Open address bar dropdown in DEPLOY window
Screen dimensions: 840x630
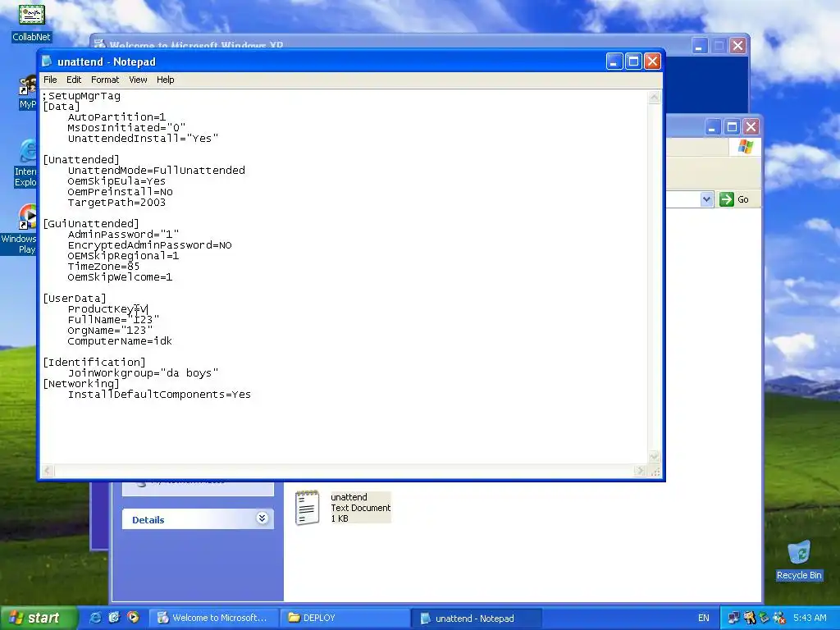coord(706,199)
